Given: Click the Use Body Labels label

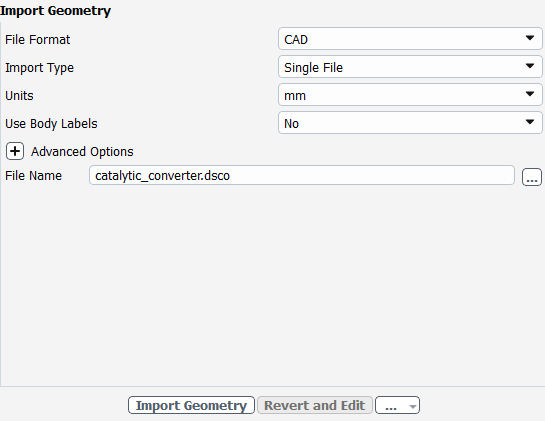Looking at the screenshot, I should pyautogui.click(x=51, y=123).
